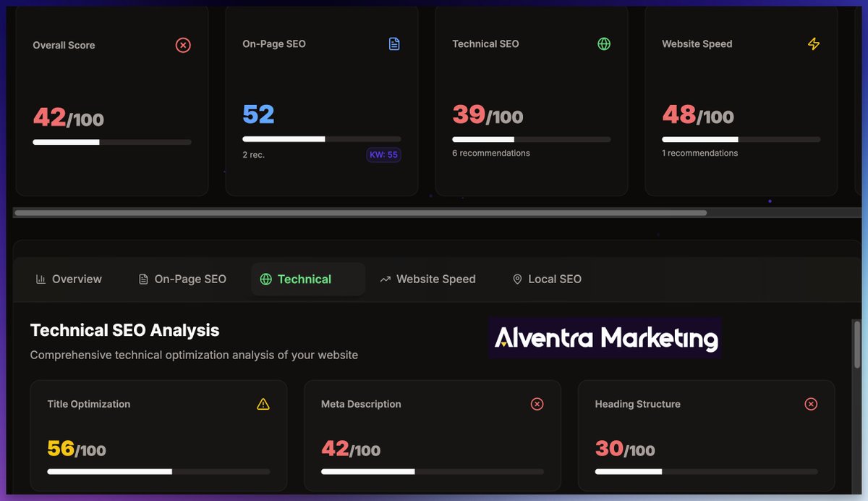This screenshot has width=868, height=501.
Task: Click the Heading Structure progress bar
Action: (707, 471)
